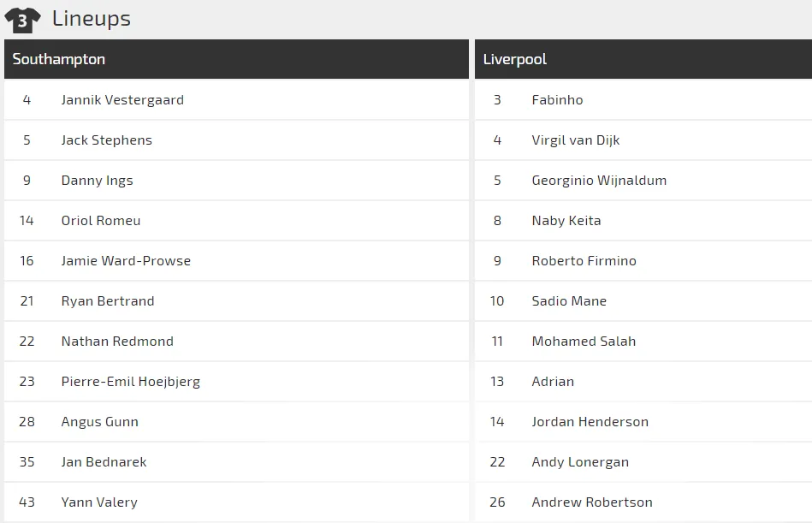Click the jersey icon beside Lineups
This screenshot has width=812, height=523.
(x=22, y=20)
